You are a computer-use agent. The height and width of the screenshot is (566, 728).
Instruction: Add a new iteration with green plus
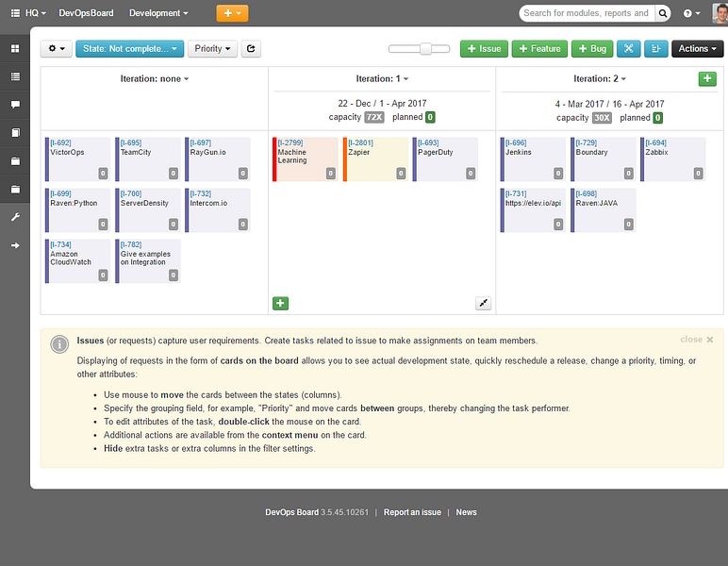[707, 78]
